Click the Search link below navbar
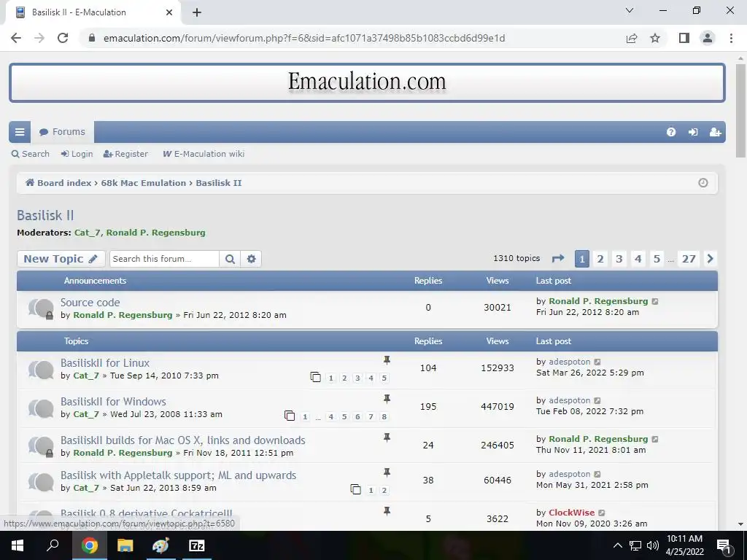Screen dimensions: 747x560 (31, 154)
